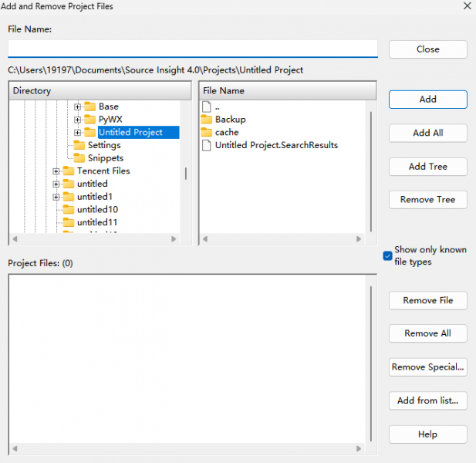Select 'Snippets' in directory tree
The height and width of the screenshot is (463, 476).
pyautogui.click(x=106, y=158)
